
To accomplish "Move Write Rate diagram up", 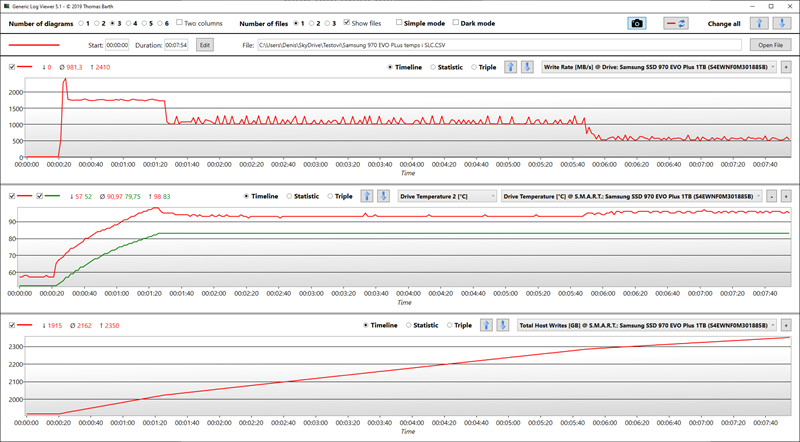I will [x=510, y=67].
